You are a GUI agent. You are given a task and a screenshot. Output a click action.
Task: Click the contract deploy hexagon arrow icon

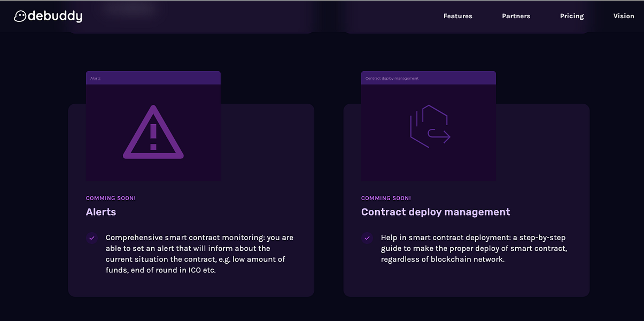430,127
